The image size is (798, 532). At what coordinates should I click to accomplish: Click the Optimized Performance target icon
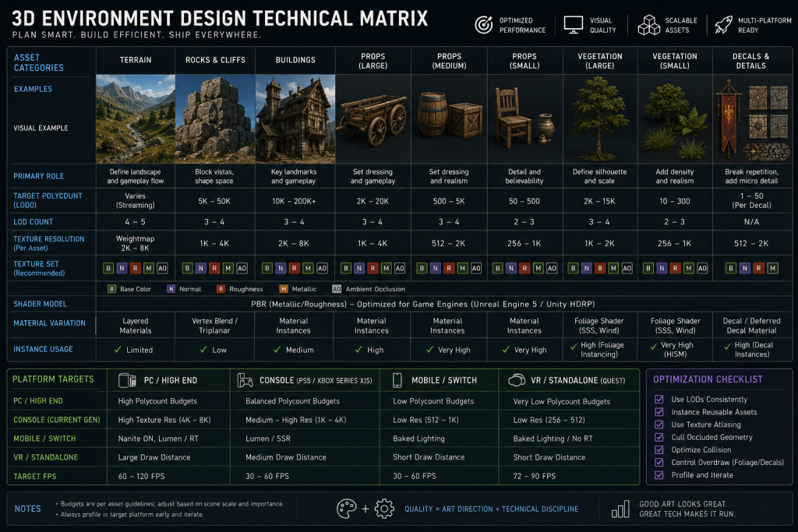coord(483,24)
